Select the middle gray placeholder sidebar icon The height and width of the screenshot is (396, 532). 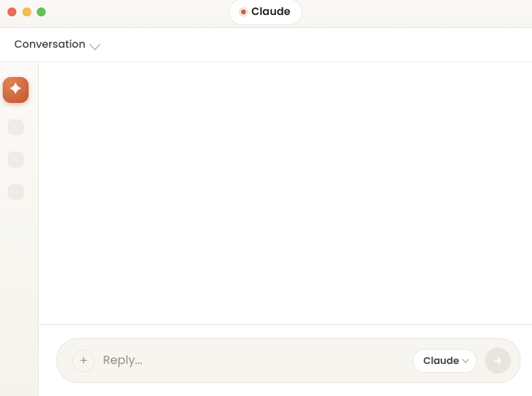click(16, 159)
